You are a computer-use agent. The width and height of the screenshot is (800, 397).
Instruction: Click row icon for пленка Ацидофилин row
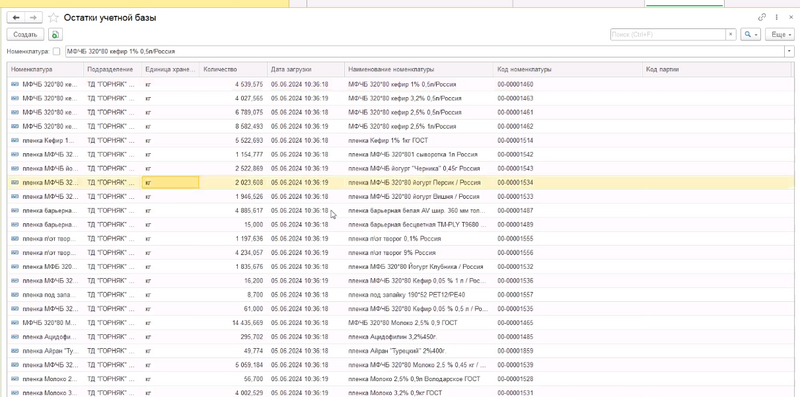[x=15, y=337]
